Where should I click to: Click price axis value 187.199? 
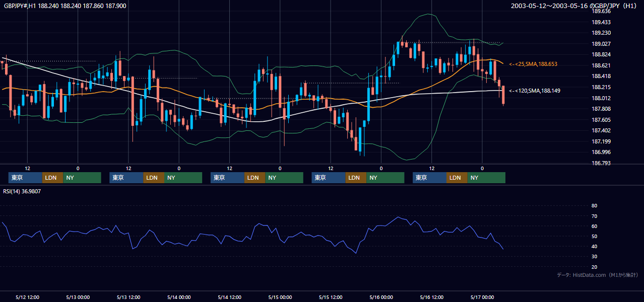click(x=601, y=141)
